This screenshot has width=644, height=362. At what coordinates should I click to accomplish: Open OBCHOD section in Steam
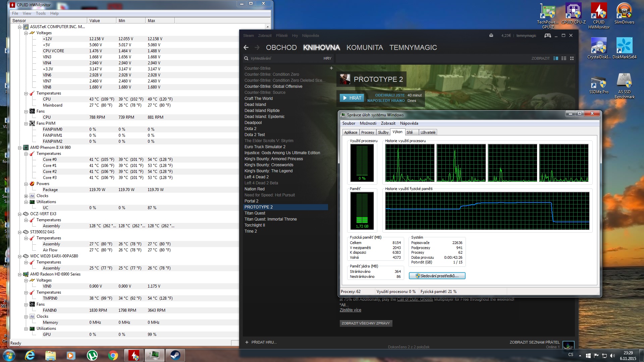point(281,48)
